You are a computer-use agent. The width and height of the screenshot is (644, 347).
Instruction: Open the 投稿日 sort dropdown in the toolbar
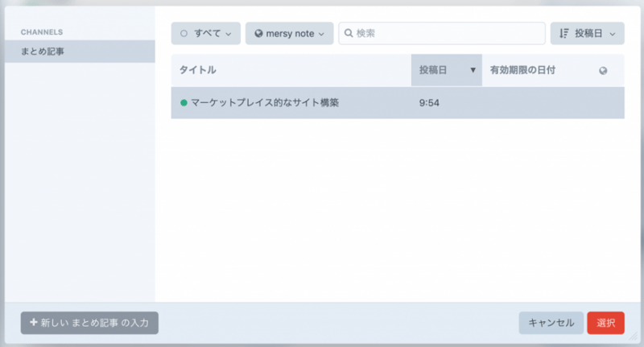click(x=588, y=34)
